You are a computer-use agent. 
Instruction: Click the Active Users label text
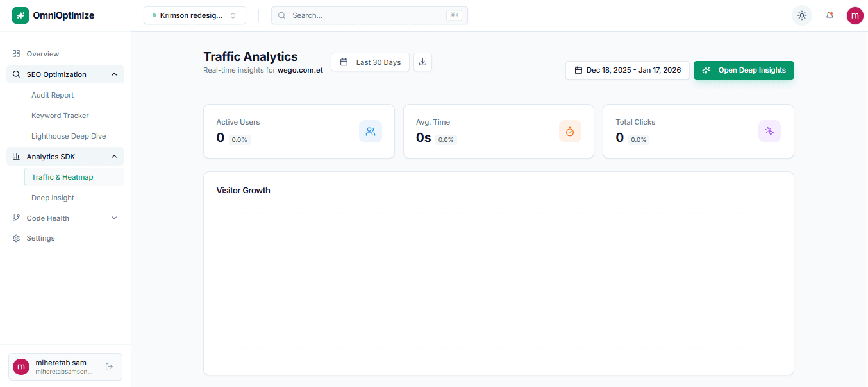click(238, 122)
